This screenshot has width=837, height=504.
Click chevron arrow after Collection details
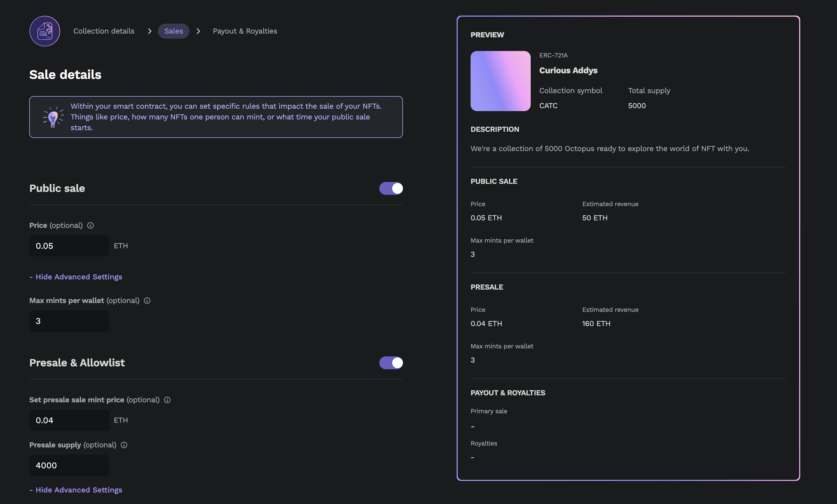click(150, 31)
